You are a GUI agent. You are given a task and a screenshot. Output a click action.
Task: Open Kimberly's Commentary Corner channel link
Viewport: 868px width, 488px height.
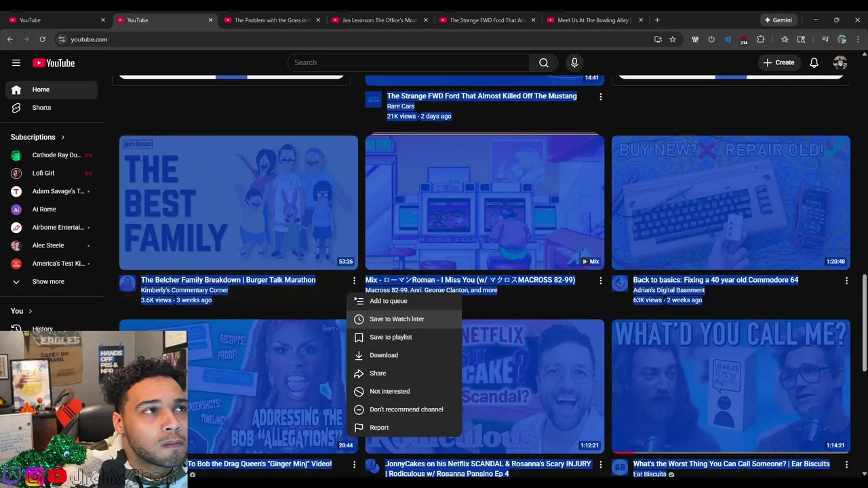coord(184,290)
